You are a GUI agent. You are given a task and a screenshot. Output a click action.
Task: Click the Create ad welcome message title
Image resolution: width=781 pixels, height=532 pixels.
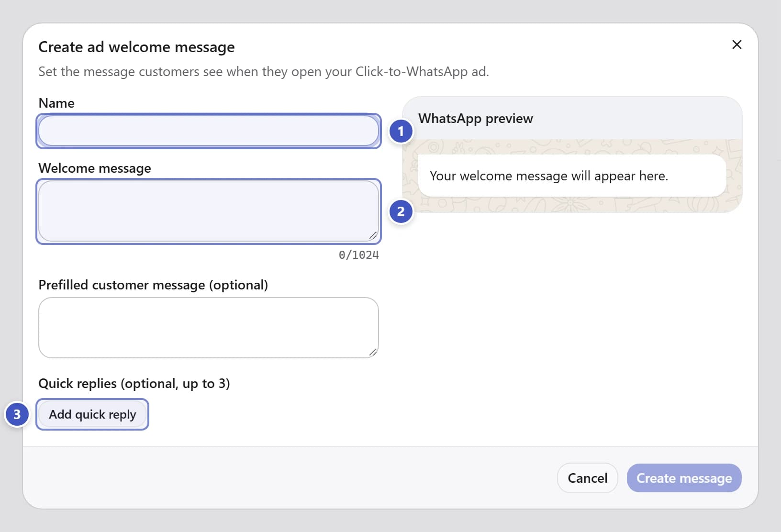136,47
